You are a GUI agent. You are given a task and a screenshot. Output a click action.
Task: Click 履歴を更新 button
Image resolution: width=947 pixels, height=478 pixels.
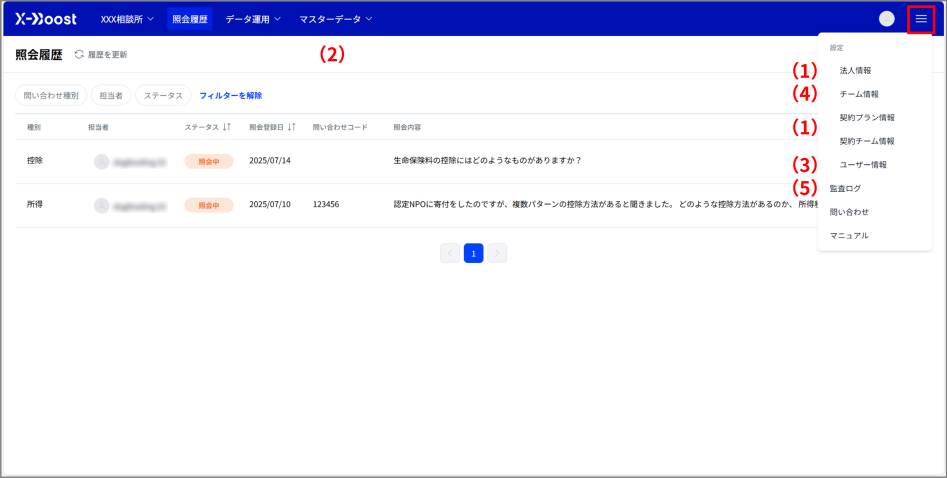click(101, 54)
